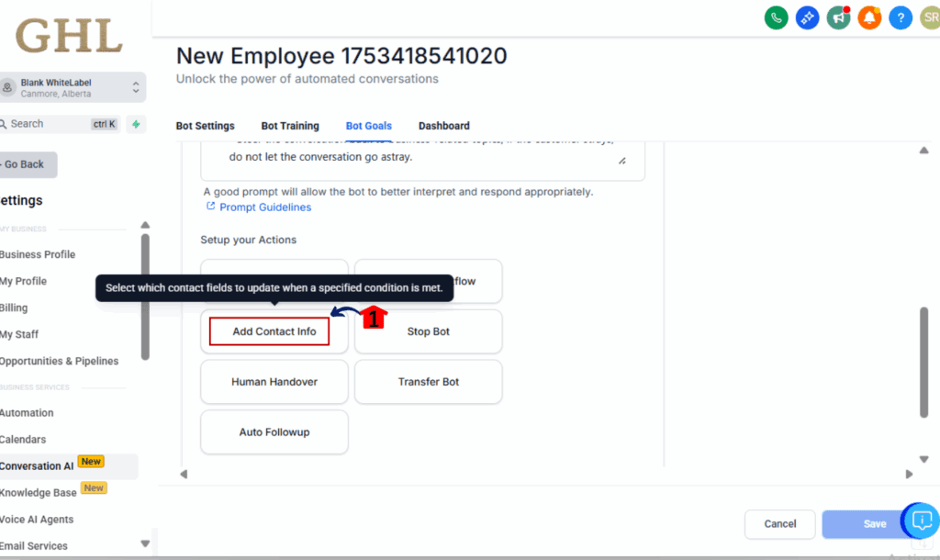This screenshot has height=560, width=940.
Task: Open My Staff settings
Action: (x=18, y=334)
